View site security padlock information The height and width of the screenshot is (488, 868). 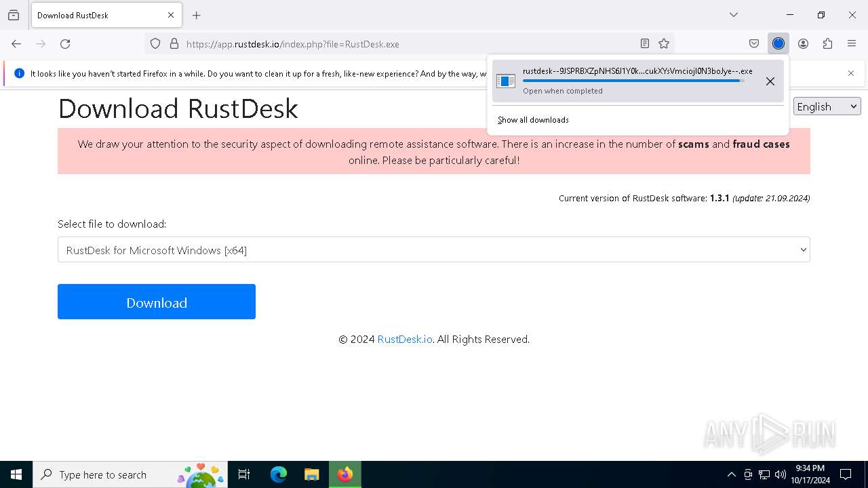click(x=174, y=44)
